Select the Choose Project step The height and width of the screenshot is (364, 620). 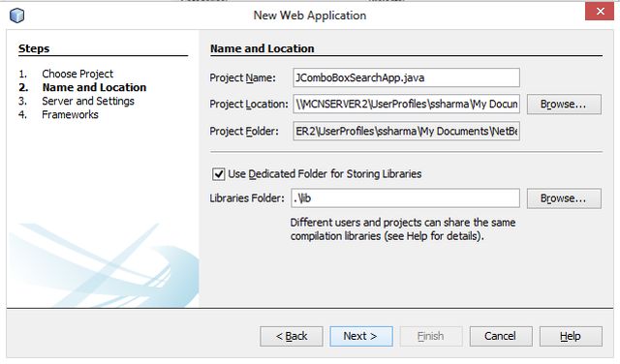77,74
